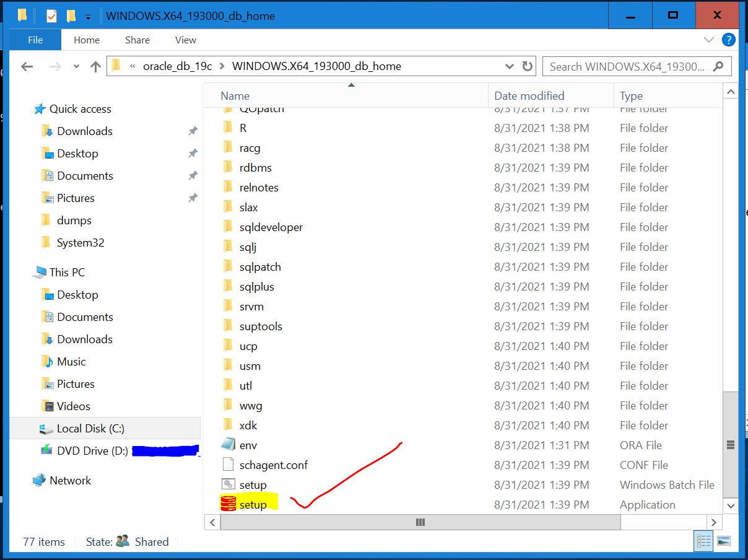Image resolution: width=748 pixels, height=560 pixels.
Task: Select the racg folder row
Action: [x=463, y=147]
